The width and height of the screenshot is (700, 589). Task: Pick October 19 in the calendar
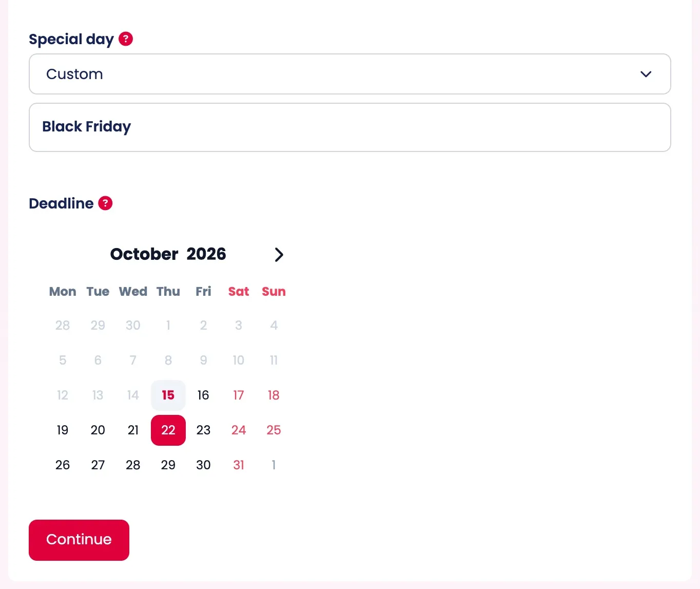[63, 430]
